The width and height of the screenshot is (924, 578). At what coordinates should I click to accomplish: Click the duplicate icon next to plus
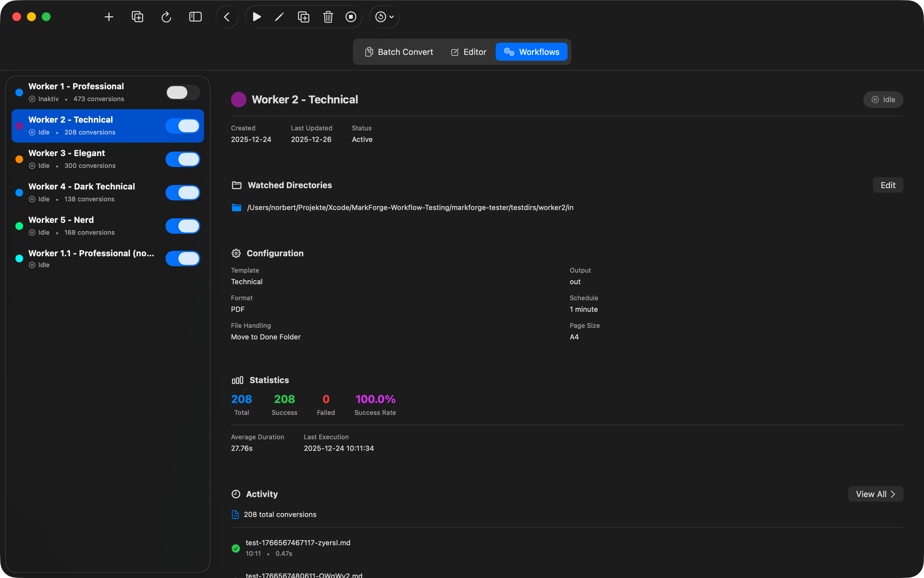[x=137, y=17]
